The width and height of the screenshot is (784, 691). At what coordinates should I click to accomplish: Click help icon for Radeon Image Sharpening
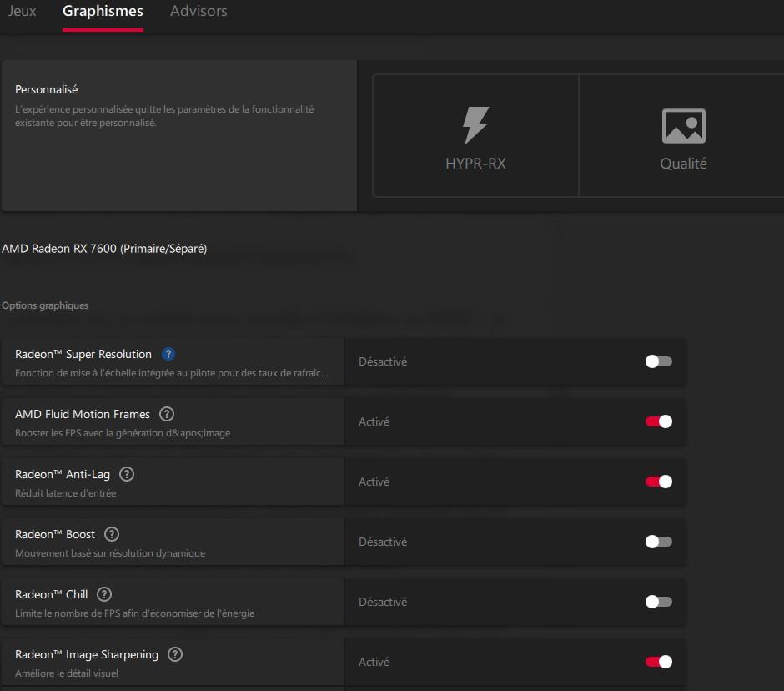[x=175, y=654]
